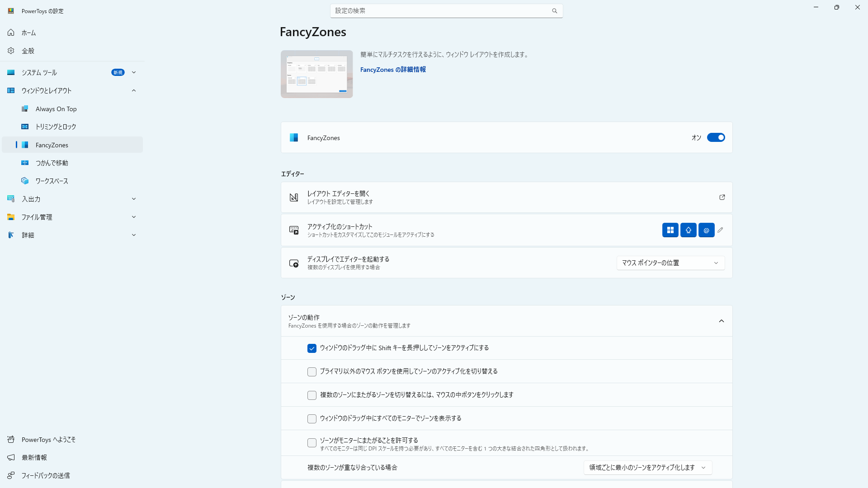Screen dimensions: 868x488
Task: Go to 全般 in sidebar
Action: point(72,51)
